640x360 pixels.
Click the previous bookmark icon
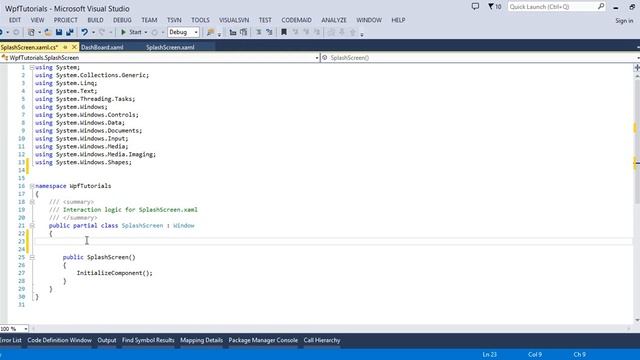coord(295,32)
